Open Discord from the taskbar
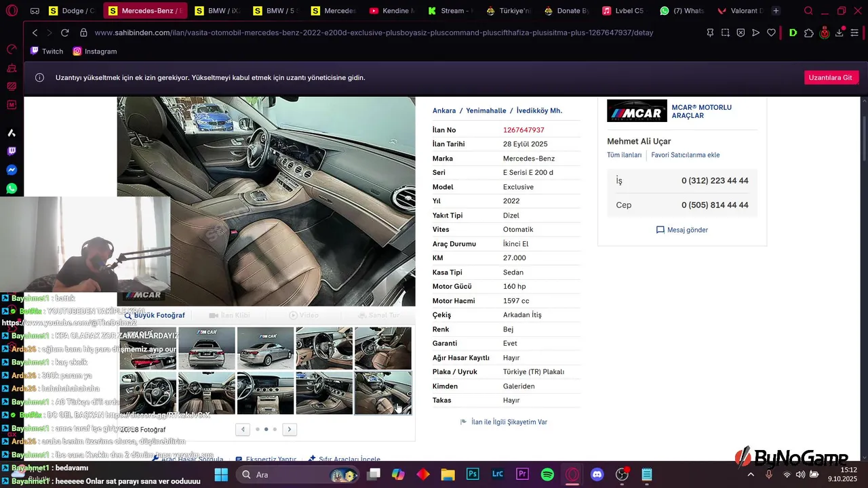Image resolution: width=868 pixels, height=488 pixels. (x=597, y=474)
